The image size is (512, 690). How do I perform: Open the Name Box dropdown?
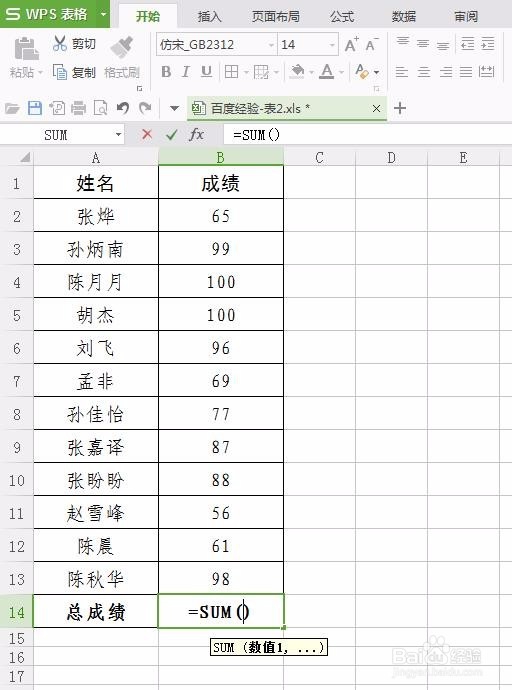click(x=118, y=134)
